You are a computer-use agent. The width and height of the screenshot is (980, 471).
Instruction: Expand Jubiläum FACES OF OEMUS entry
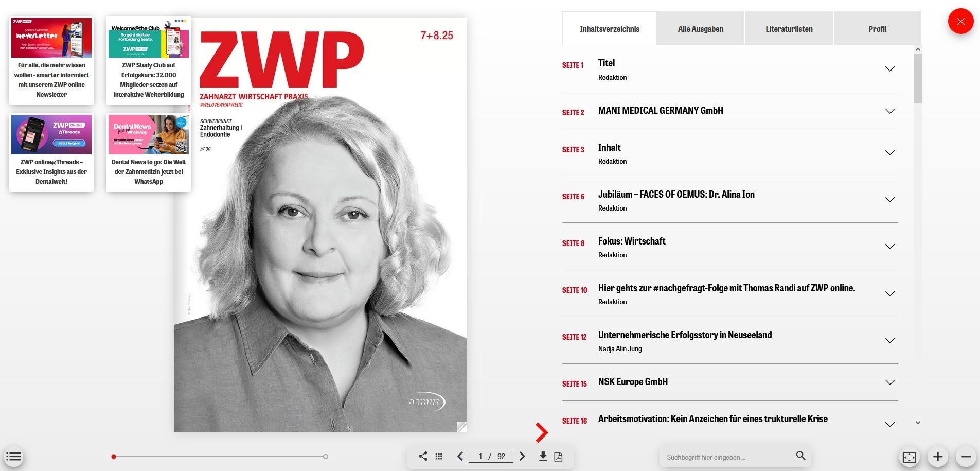click(890, 200)
